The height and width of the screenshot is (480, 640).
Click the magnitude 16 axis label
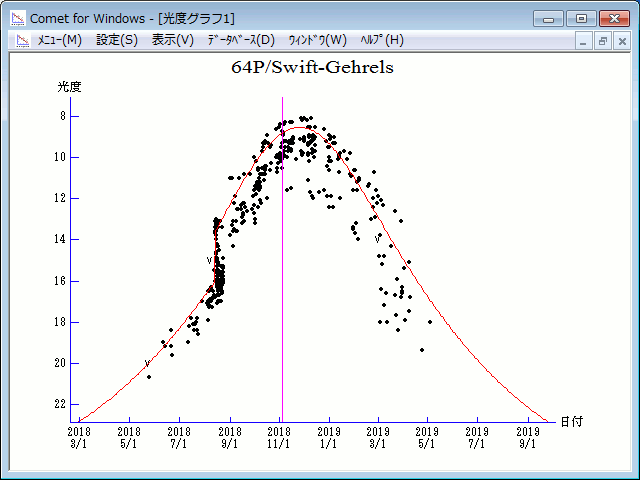60,281
